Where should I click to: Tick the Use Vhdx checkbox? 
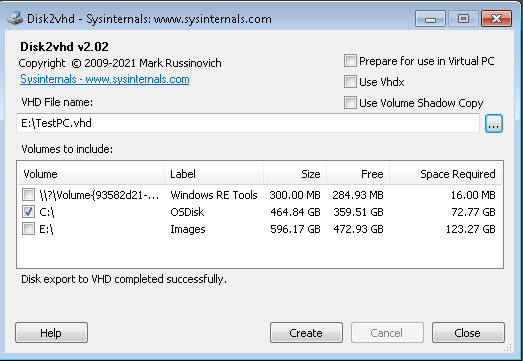pyautogui.click(x=350, y=82)
